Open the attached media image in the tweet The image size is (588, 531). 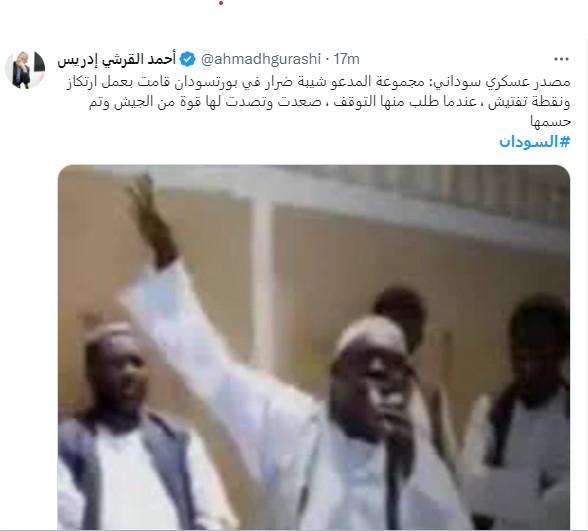(x=314, y=347)
